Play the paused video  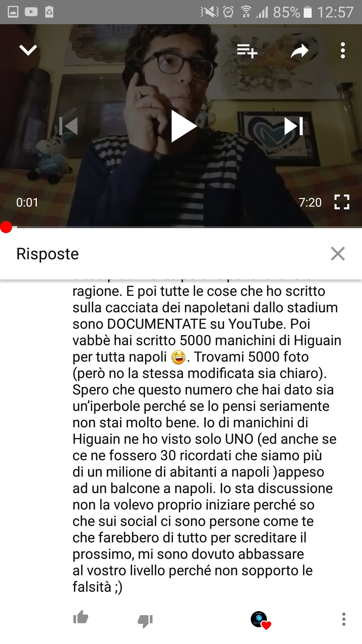pyautogui.click(x=183, y=126)
